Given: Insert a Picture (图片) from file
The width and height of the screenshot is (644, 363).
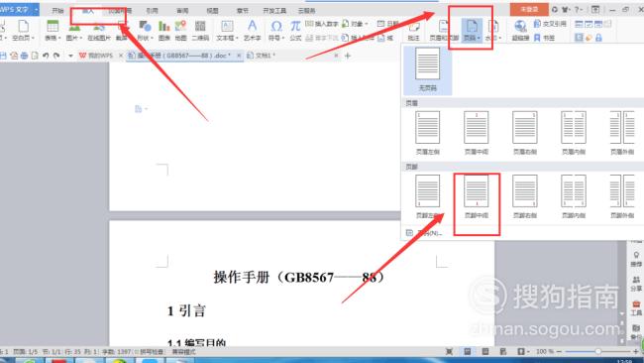Looking at the screenshot, I should pos(74,30).
